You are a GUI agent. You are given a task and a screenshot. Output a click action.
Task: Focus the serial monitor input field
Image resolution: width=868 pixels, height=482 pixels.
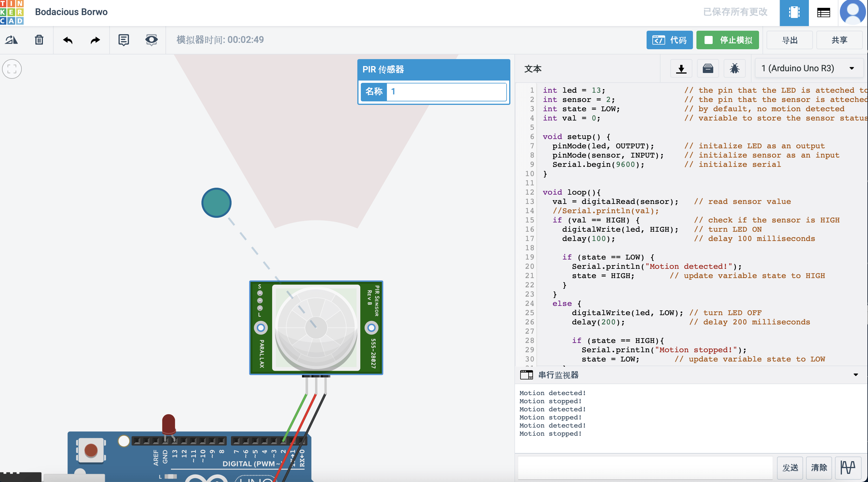pyautogui.click(x=645, y=468)
